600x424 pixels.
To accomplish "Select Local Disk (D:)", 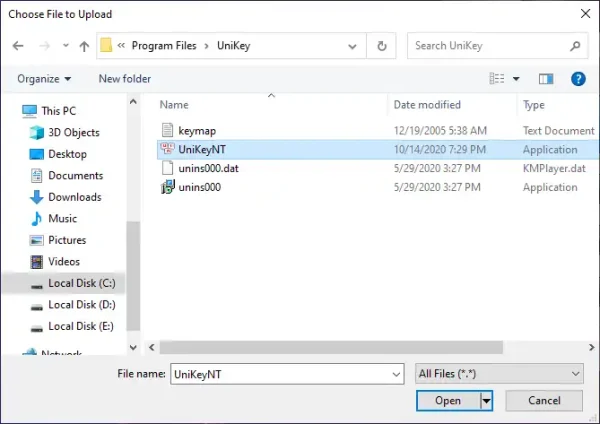I will [x=82, y=305].
